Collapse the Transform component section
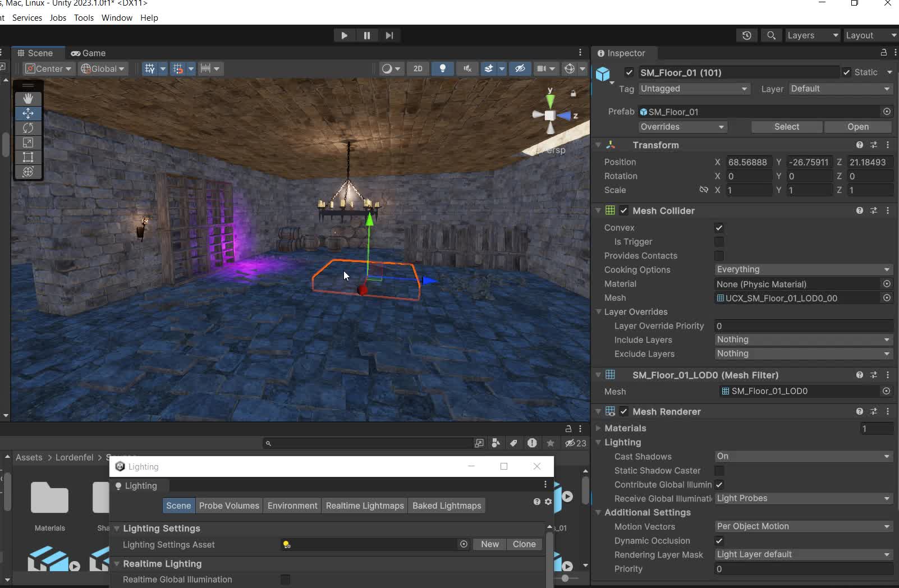The height and width of the screenshot is (588, 899). coord(598,145)
